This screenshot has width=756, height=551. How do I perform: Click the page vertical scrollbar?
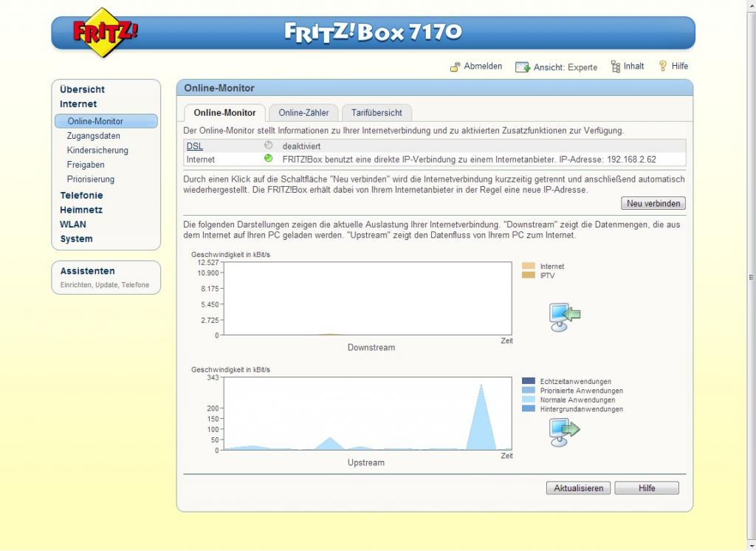(x=751, y=275)
